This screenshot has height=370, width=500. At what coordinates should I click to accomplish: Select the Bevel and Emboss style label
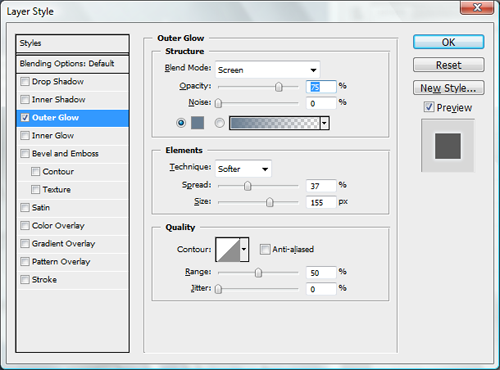(x=65, y=153)
